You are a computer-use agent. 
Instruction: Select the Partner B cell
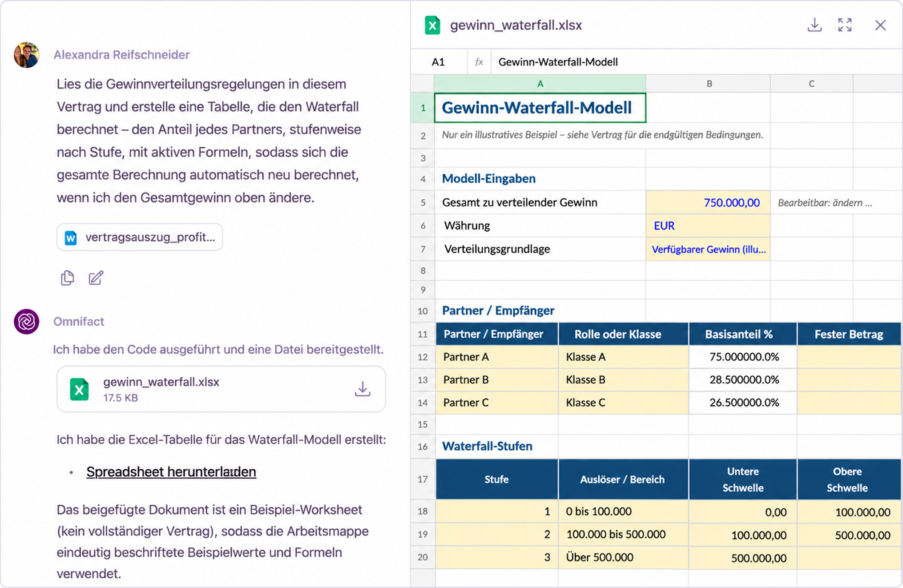pos(497,380)
